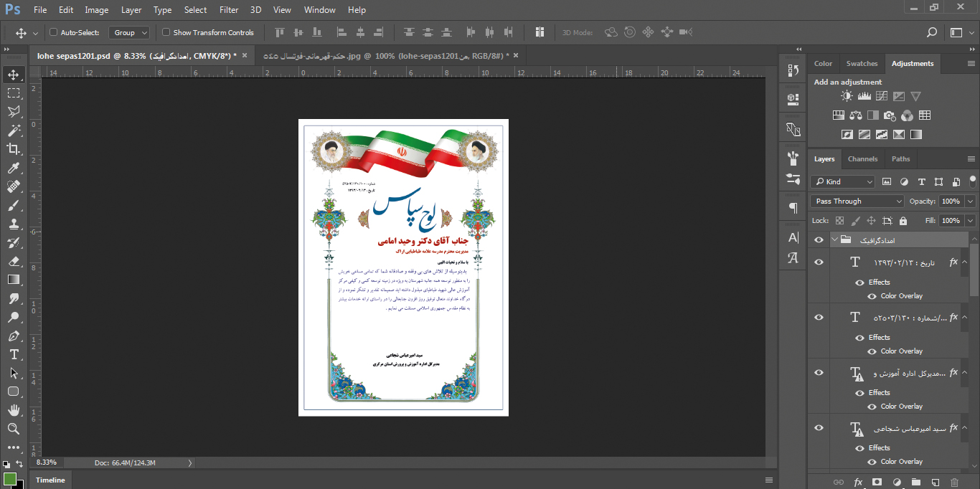The height and width of the screenshot is (489, 980).
Task: Select the Magic Wand tool
Action: [x=14, y=130]
